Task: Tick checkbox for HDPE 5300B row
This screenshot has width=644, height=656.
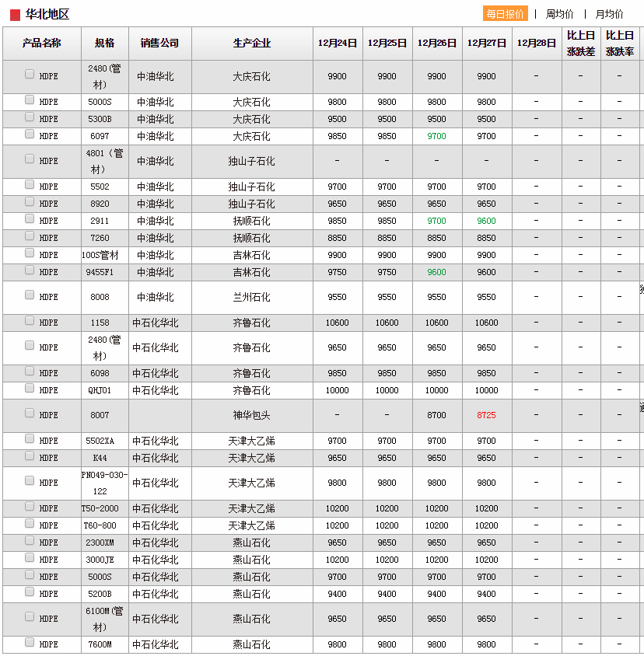Action: click(x=30, y=117)
